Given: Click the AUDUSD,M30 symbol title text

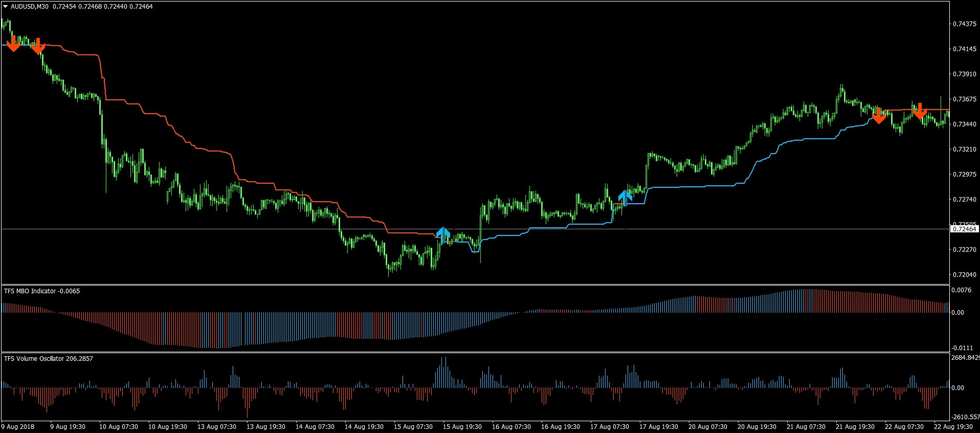Looking at the screenshot, I should click(30, 7).
